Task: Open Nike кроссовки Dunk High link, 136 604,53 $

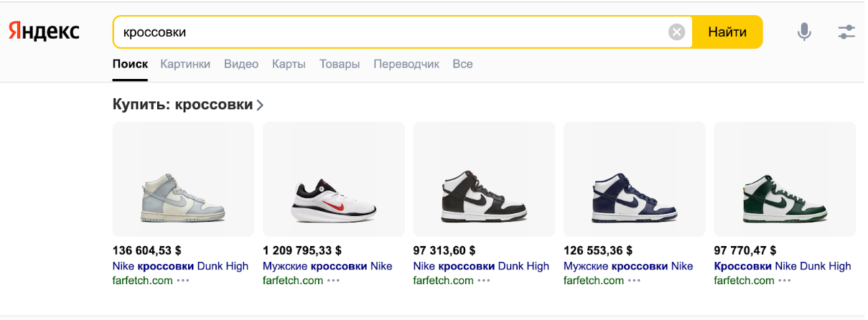Action: pos(180,266)
